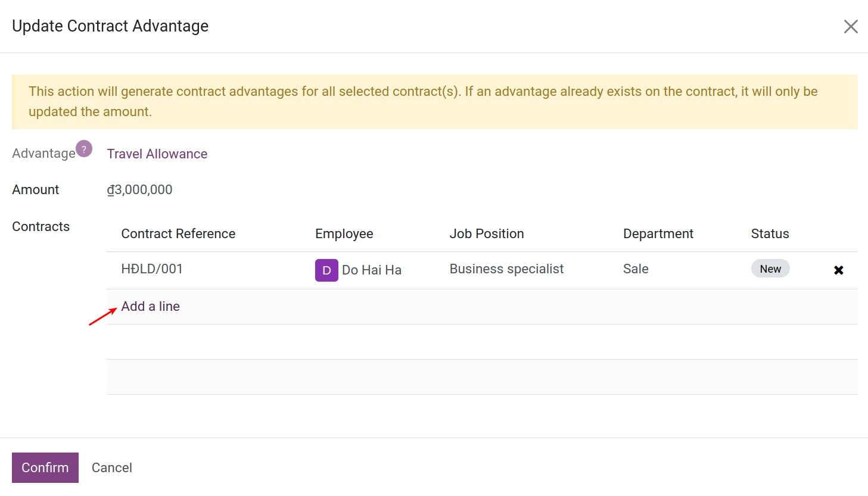Click the Sale department cell
The image size is (868, 496).
[635, 269]
